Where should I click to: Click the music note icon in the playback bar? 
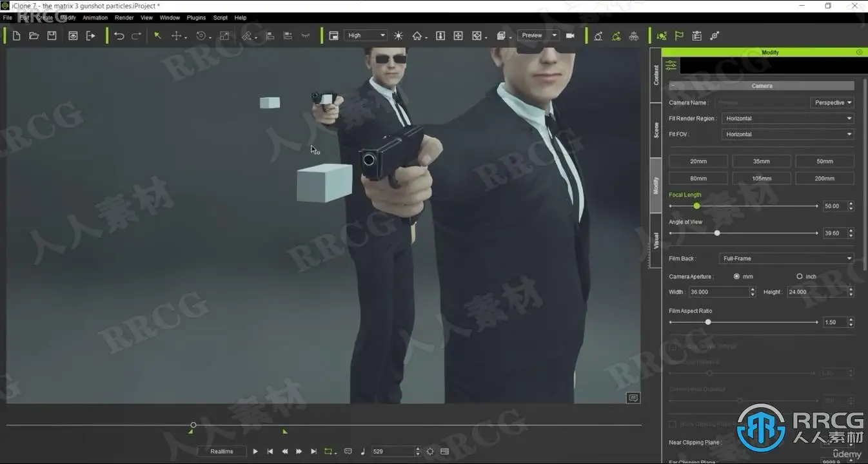click(x=362, y=452)
